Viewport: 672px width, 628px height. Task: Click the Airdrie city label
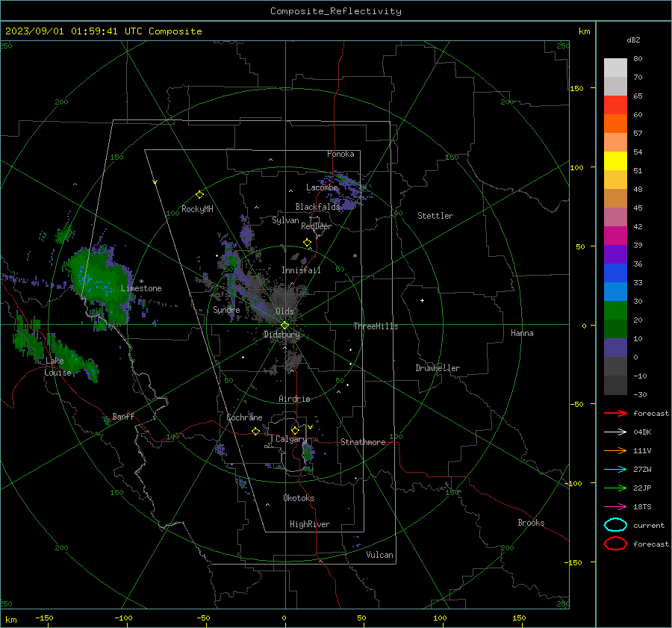click(x=294, y=399)
